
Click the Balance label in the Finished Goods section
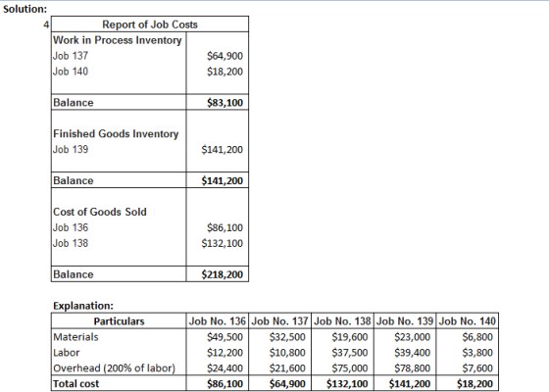pos(74,180)
